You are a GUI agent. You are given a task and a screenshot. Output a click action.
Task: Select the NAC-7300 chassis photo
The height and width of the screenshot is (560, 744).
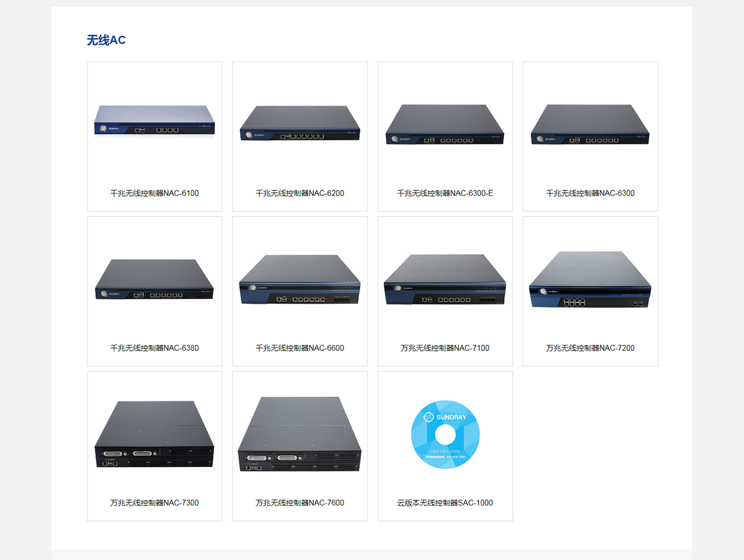(x=154, y=434)
